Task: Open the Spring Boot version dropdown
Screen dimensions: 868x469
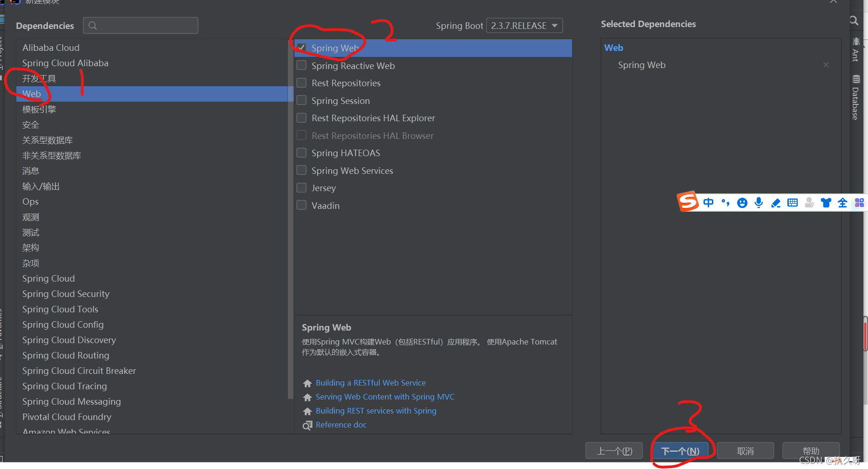Action: (x=524, y=26)
